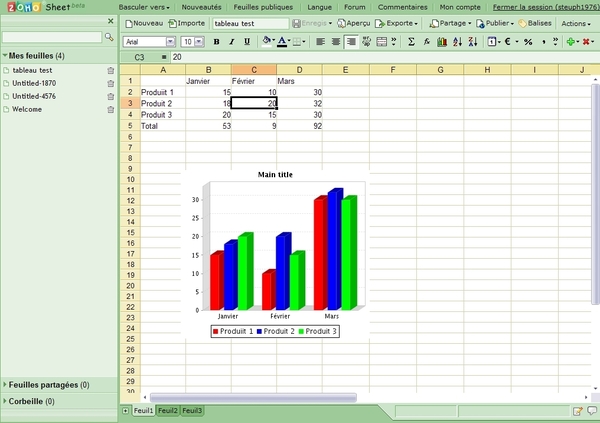Collapse the Mes feuilles section
This screenshot has height=423, width=600.
5,56
